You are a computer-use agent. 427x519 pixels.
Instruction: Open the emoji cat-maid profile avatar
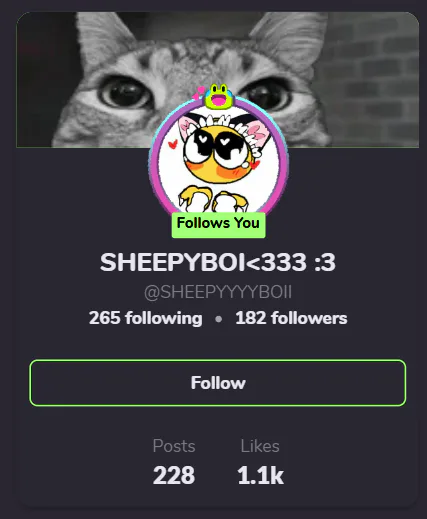pyautogui.click(x=218, y=161)
